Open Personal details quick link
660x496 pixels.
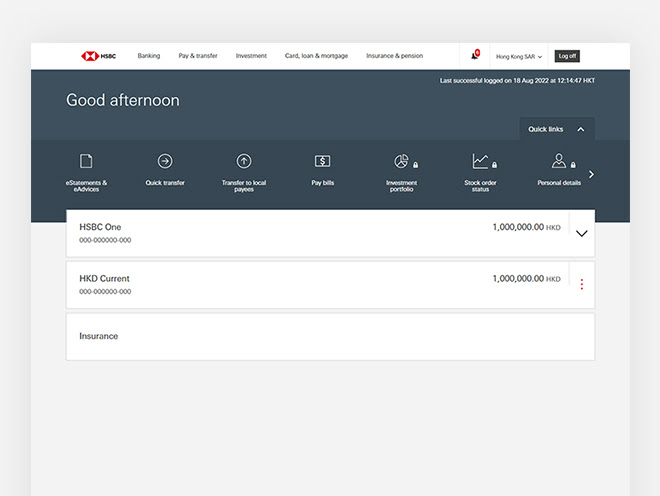click(x=559, y=170)
